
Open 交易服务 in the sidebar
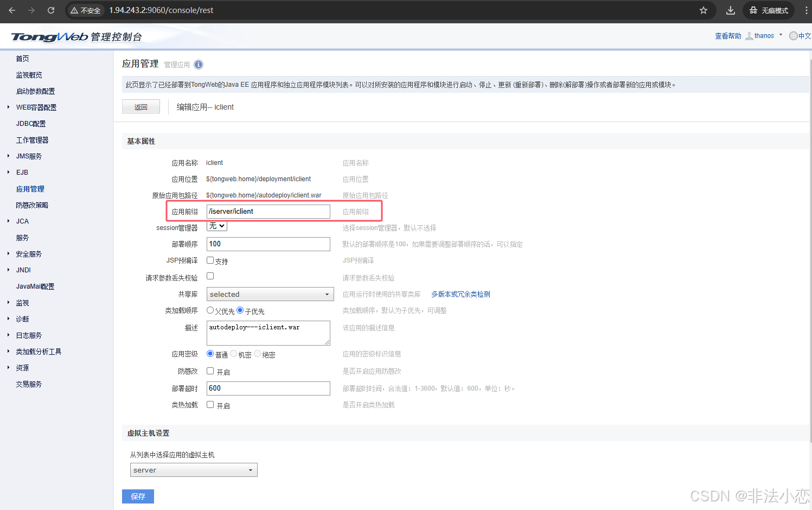(29, 384)
